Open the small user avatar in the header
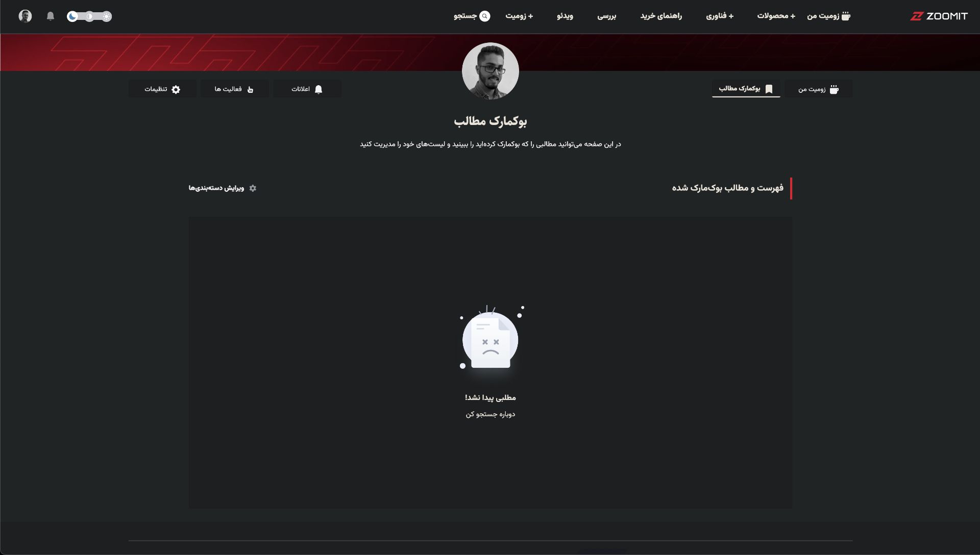 pos(25,16)
